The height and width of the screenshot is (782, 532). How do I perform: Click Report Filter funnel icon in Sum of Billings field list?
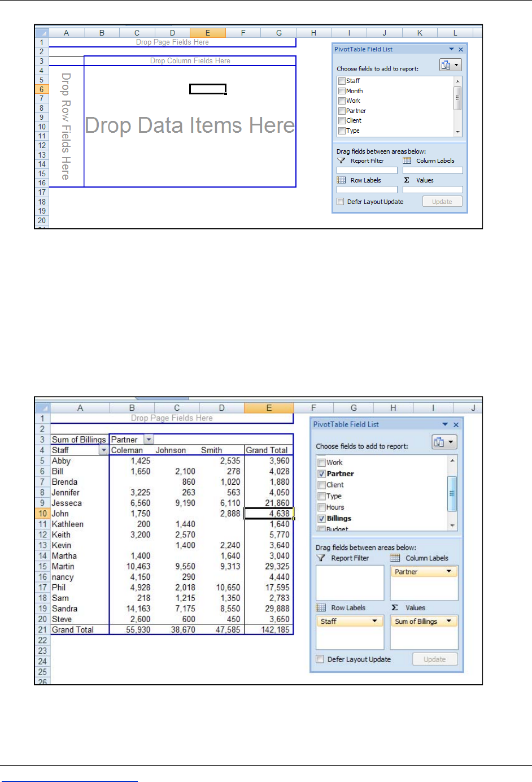pyautogui.click(x=321, y=558)
